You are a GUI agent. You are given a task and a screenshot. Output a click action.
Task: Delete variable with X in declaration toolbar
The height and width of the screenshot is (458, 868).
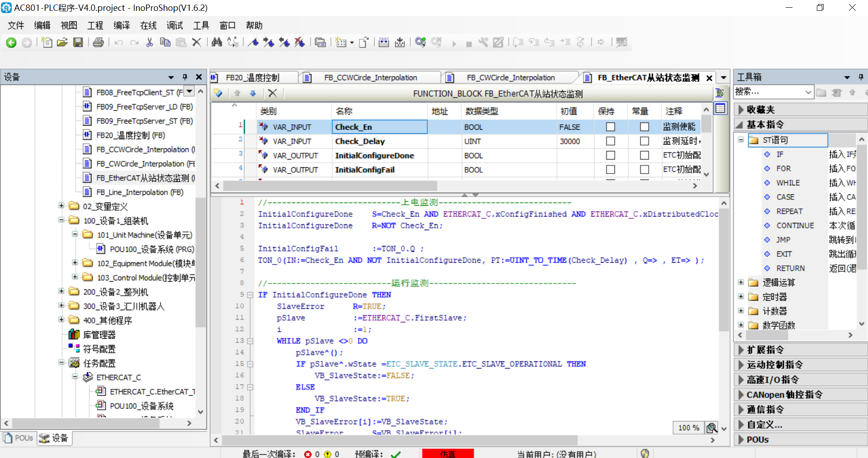pos(272,93)
